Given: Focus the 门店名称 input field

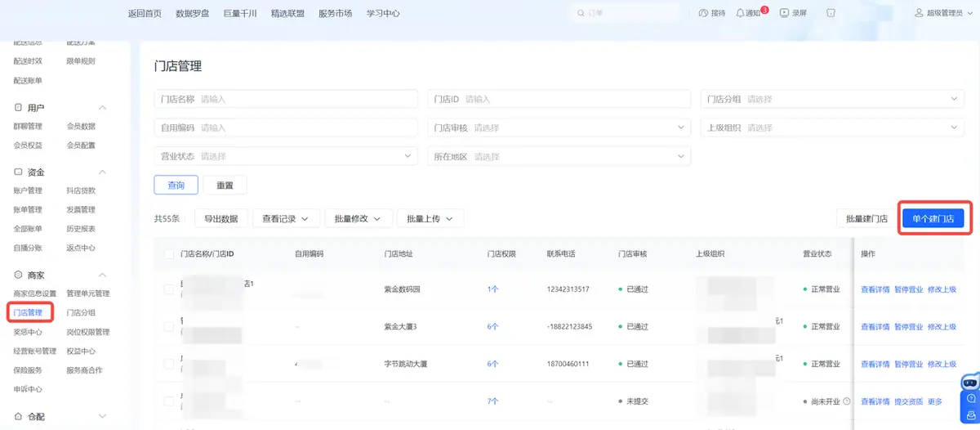Looking at the screenshot, I should [x=286, y=99].
